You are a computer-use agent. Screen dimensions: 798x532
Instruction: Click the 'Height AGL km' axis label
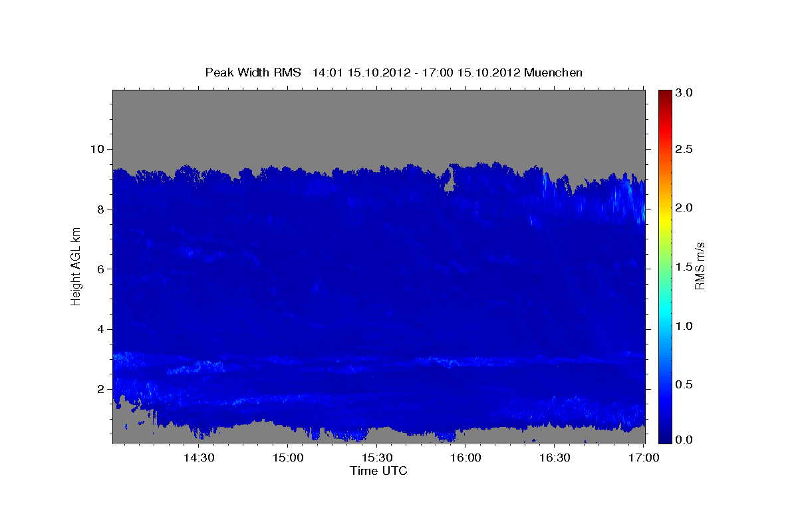point(76,267)
